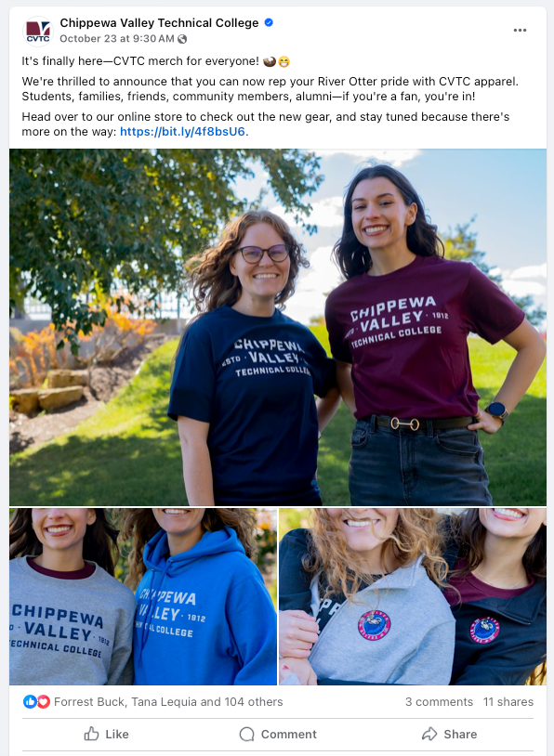Click the Comment speech bubble icon
Viewport: 554px width, 756px height.
tap(246, 734)
